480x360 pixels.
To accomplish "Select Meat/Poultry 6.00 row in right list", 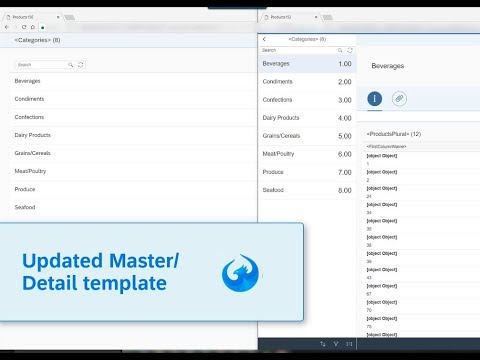I will click(x=307, y=154).
